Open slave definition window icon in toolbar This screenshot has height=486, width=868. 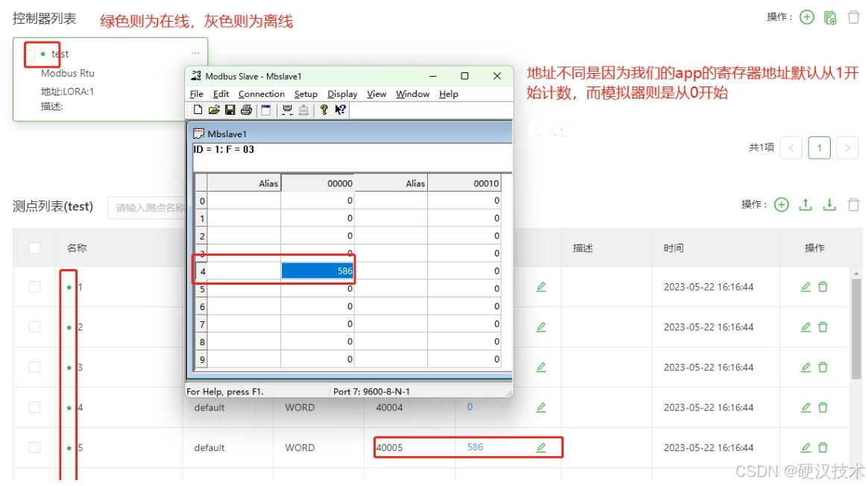[266, 110]
